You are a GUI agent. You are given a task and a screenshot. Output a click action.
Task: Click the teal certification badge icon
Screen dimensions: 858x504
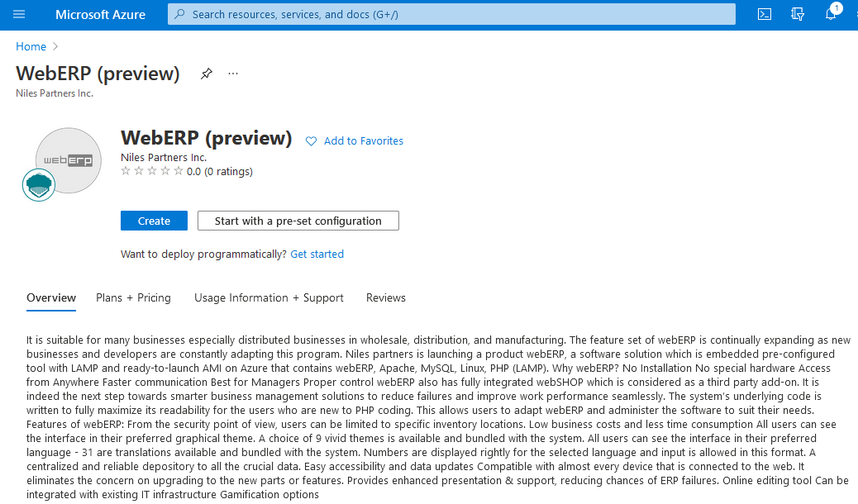point(38,185)
